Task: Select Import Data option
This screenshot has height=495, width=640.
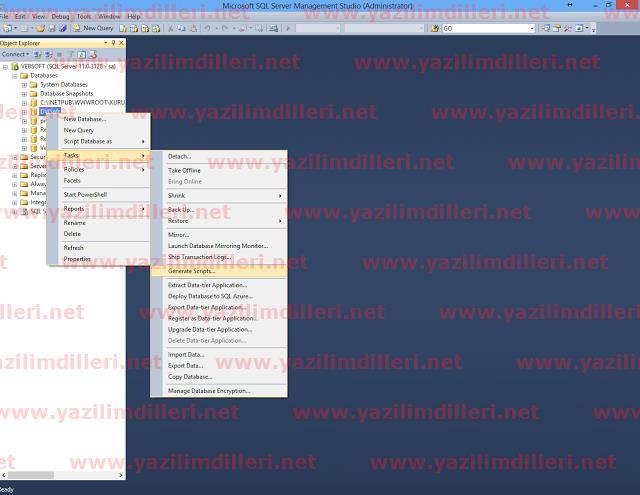Action: tap(219, 355)
